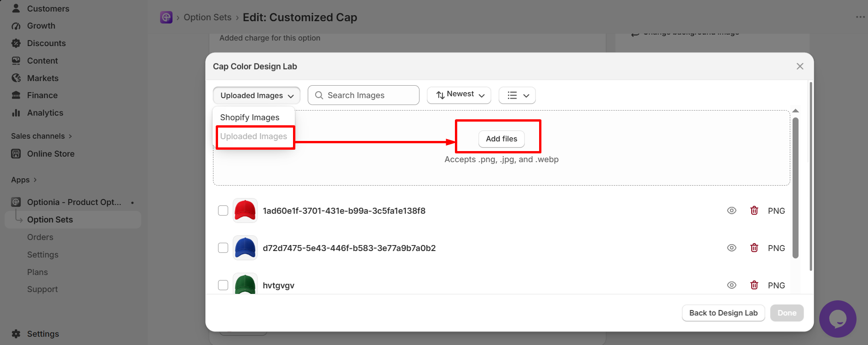Click the Analytics sidebar label

click(x=45, y=113)
